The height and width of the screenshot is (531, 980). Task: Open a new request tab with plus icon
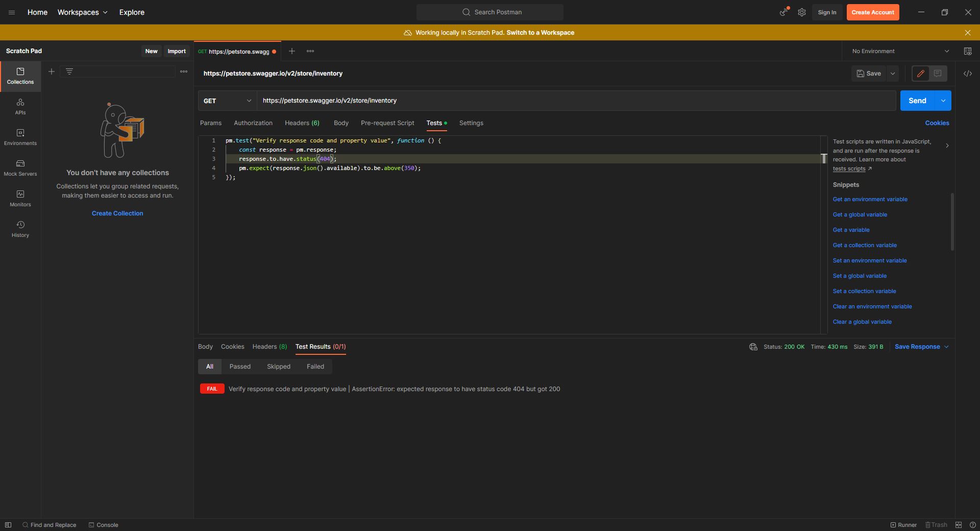point(292,51)
